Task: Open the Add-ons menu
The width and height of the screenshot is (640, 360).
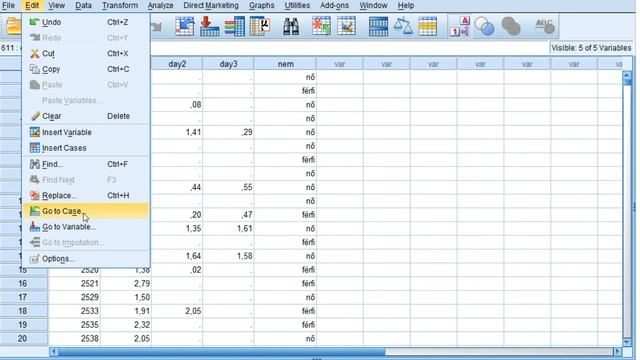Action: tap(335, 5)
